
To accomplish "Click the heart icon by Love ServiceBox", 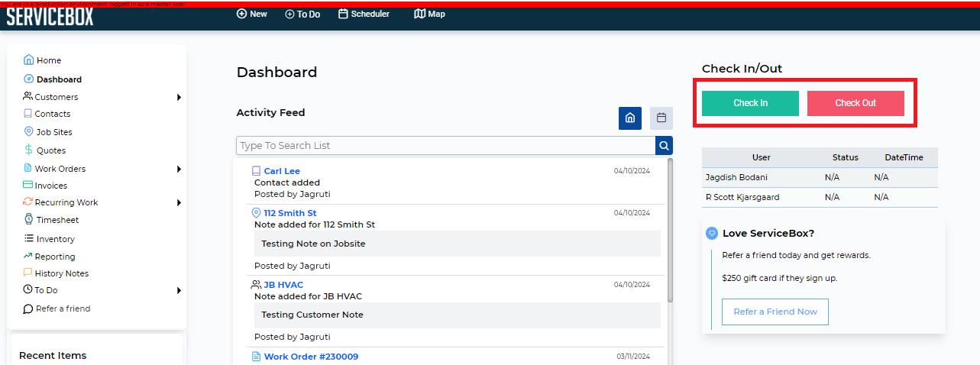I will pyautogui.click(x=711, y=233).
